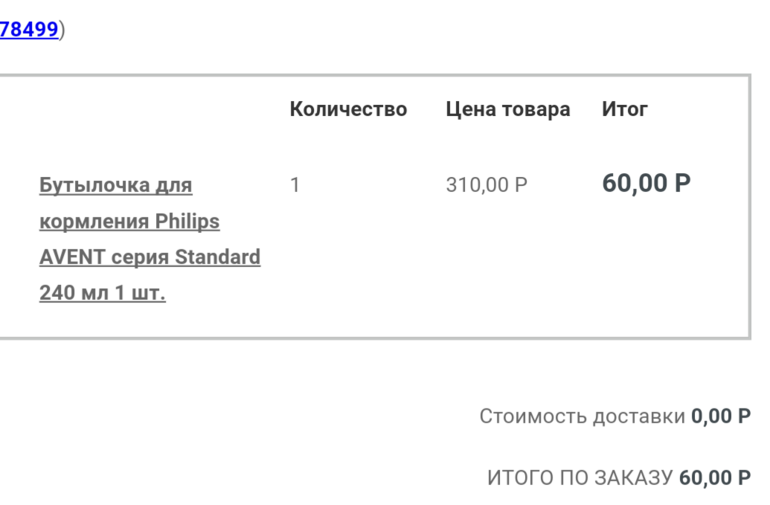Click the item price 310,00 Р
The height and width of the screenshot is (505, 770).
coord(487,185)
